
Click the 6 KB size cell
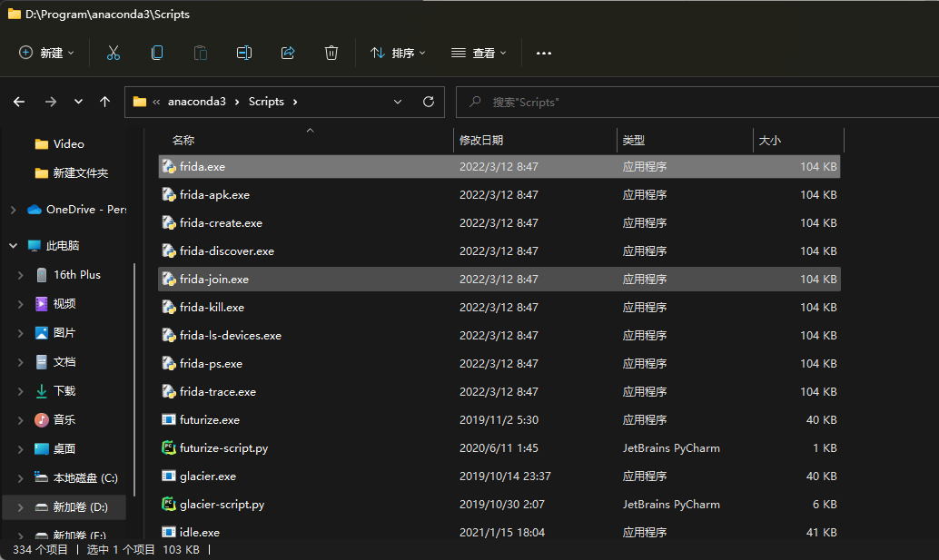click(x=825, y=504)
